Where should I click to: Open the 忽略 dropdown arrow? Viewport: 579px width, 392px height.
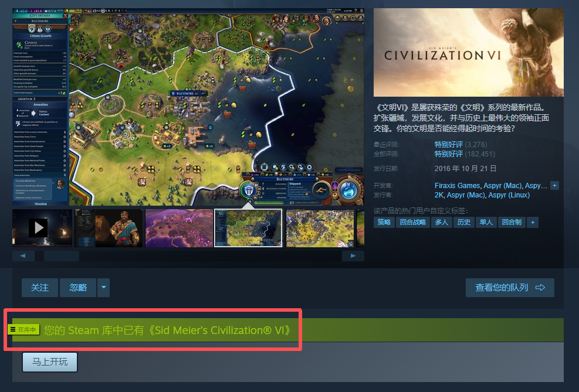pyautogui.click(x=103, y=287)
